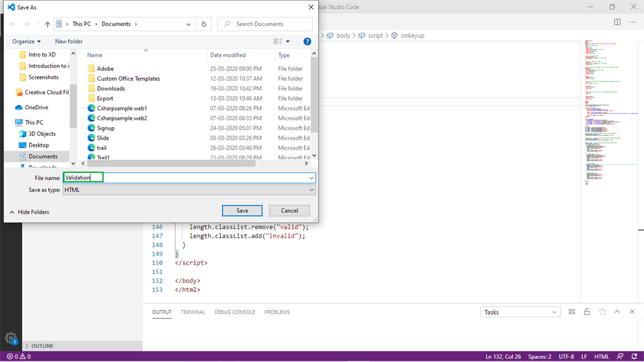Switch to the DEBUG CONSOLE tab

click(235, 312)
